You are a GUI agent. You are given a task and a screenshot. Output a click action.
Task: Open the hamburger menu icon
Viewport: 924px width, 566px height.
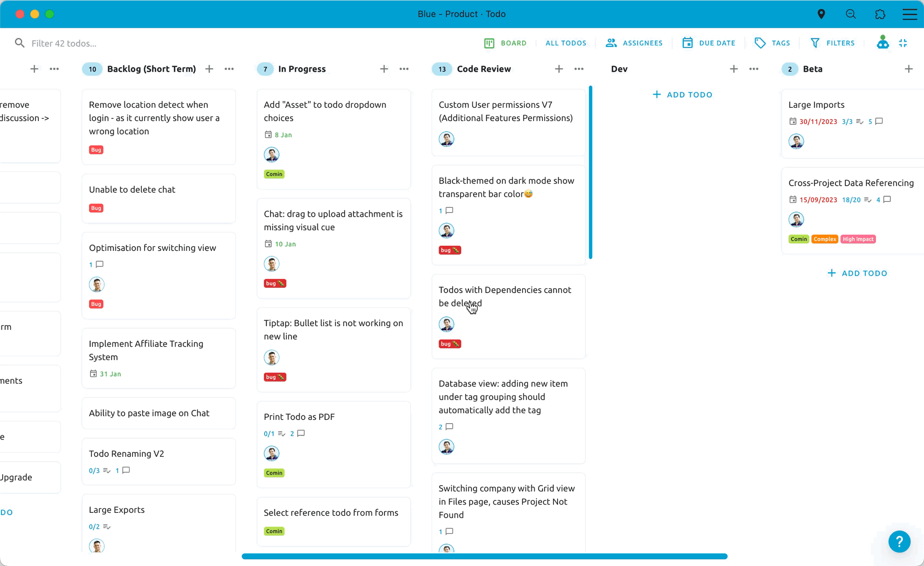(910, 14)
